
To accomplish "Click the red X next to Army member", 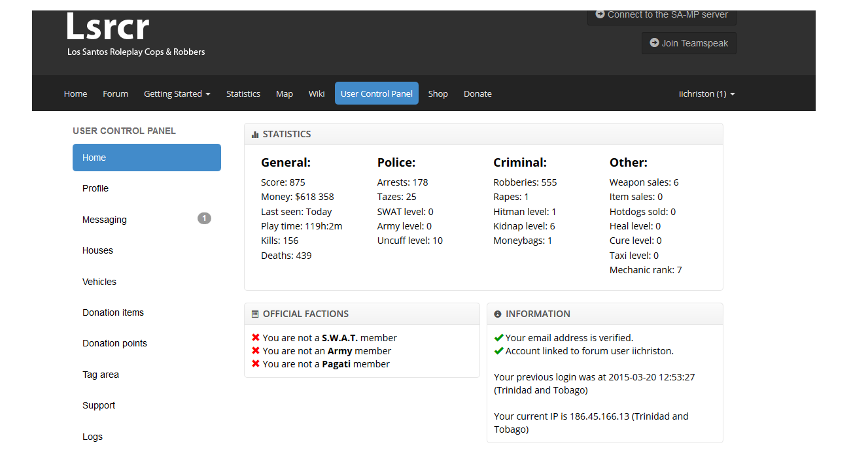I will click(256, 351).
